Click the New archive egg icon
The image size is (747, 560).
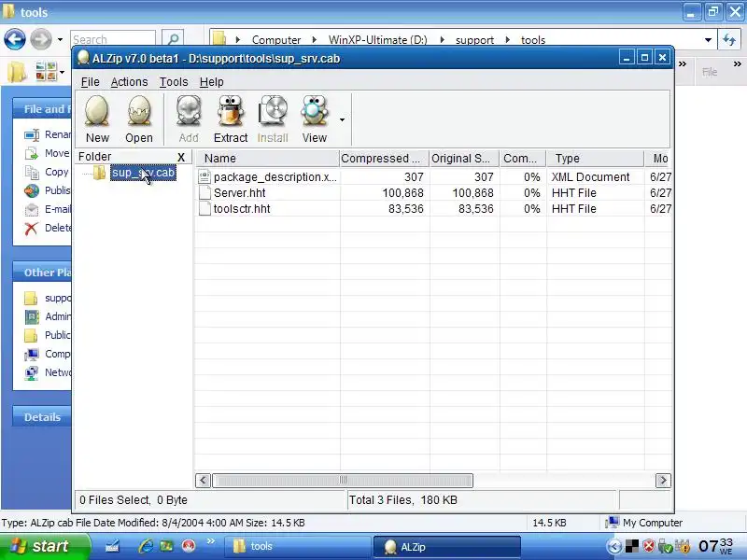(x=97, y=111)
